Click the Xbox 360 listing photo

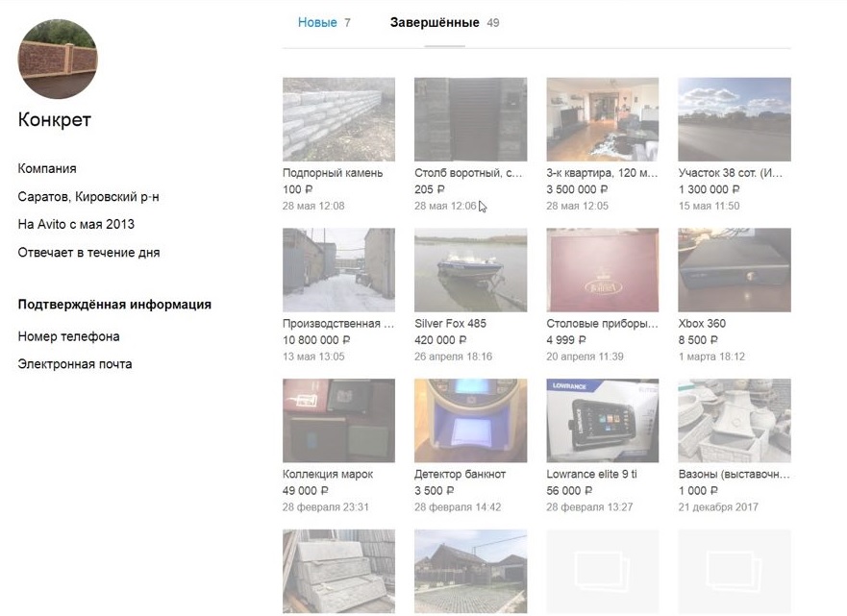point(735,270)
